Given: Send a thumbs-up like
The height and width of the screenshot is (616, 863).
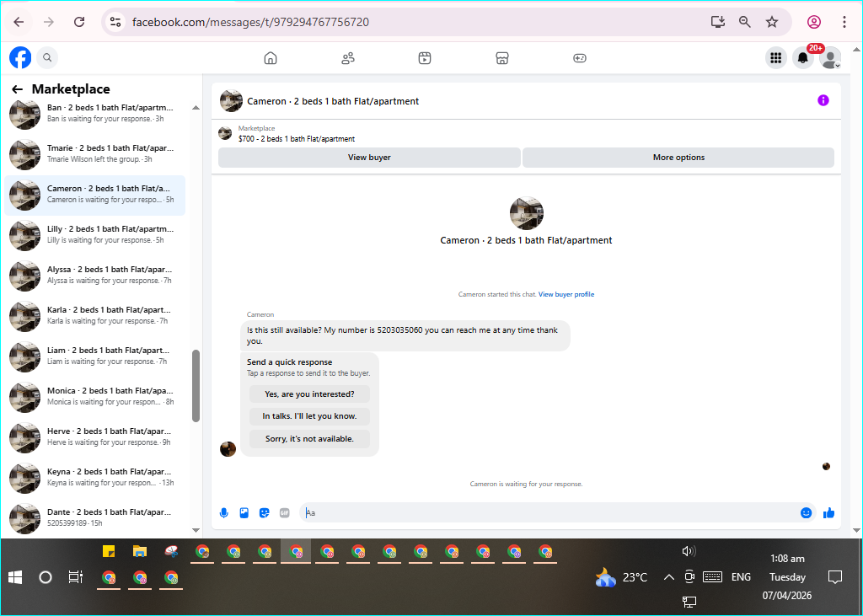Looking at the screenshot, I should (x=829, y=513).
